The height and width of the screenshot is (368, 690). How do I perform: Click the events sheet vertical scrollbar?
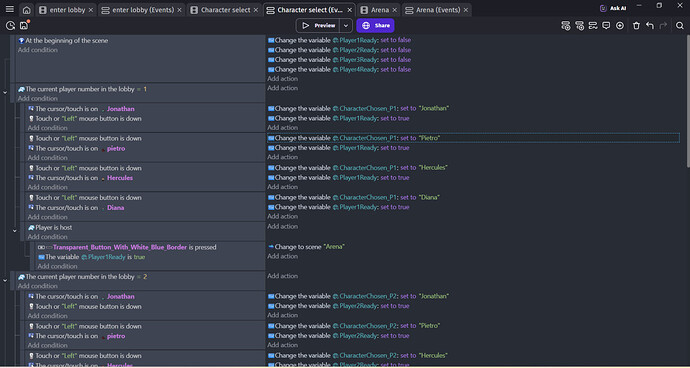coord(687,101)
